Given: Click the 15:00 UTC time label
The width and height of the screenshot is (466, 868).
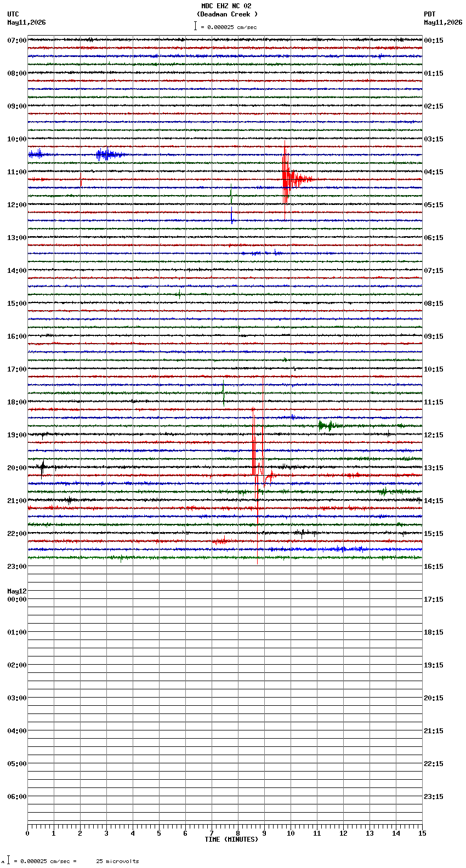Looking at the screenshot, I should (17, 304).
